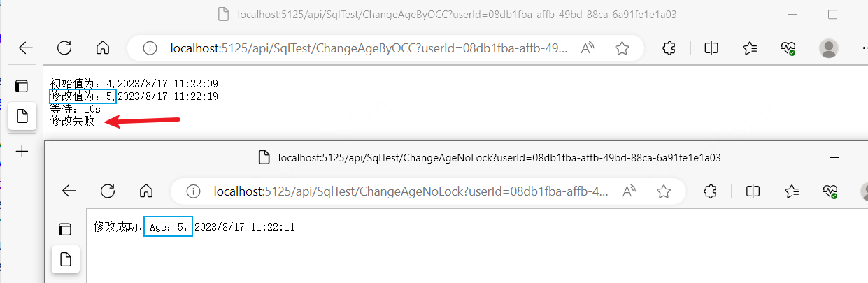
Task: Add ChangeAgeByOCC page to favorites
Action: (x=622, y=48)
